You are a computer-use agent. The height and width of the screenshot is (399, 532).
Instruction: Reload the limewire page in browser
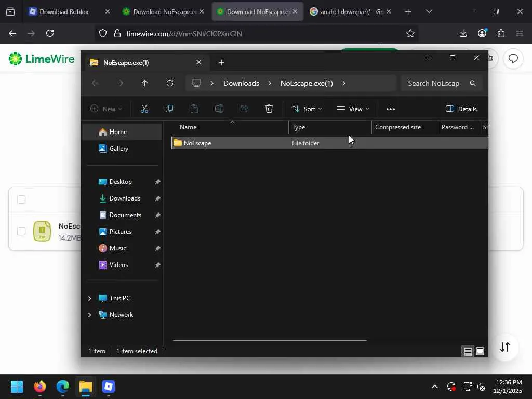[50, 33]
